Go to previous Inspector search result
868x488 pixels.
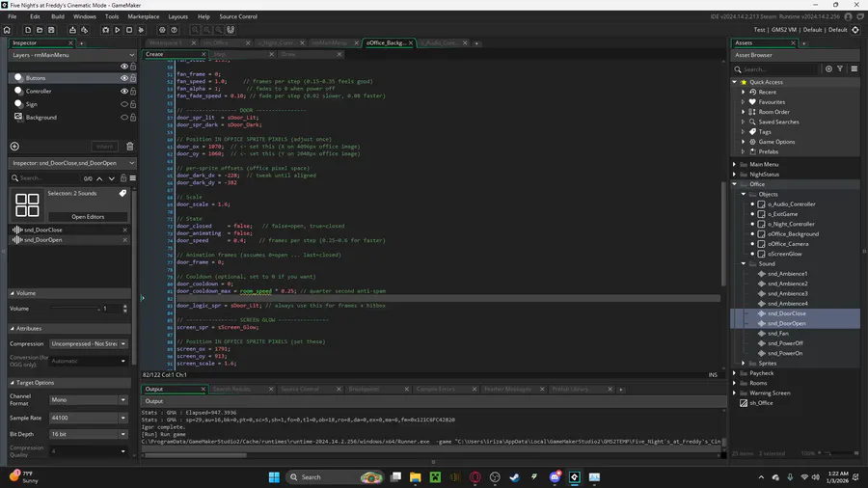[99, 178]
